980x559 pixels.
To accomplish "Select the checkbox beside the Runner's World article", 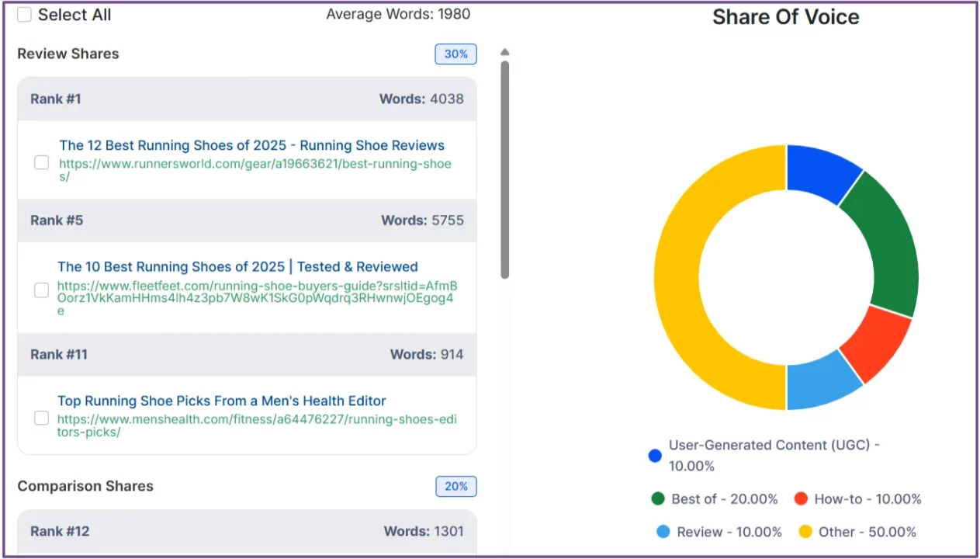I will point(41,162).
